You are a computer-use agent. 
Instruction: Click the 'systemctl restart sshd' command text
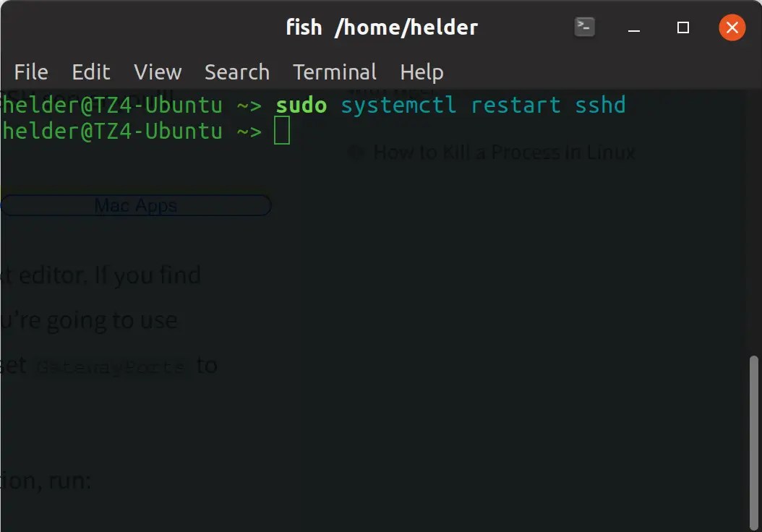pyautogui.click(x=484, y=105)
